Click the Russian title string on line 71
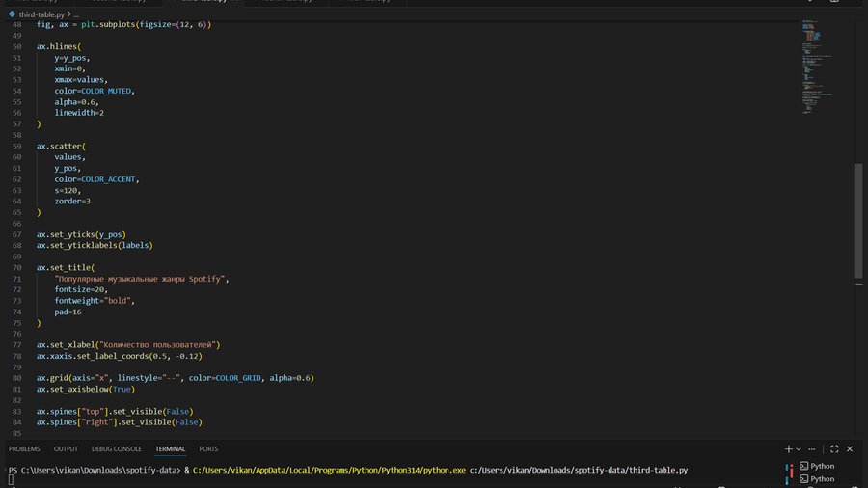 (141, 278)
